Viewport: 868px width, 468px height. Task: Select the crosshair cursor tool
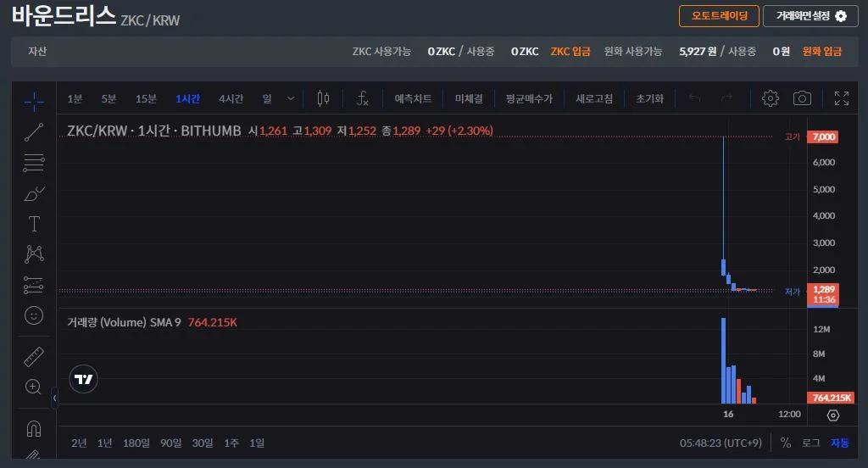pyautogui.click(x=34, y=102)
